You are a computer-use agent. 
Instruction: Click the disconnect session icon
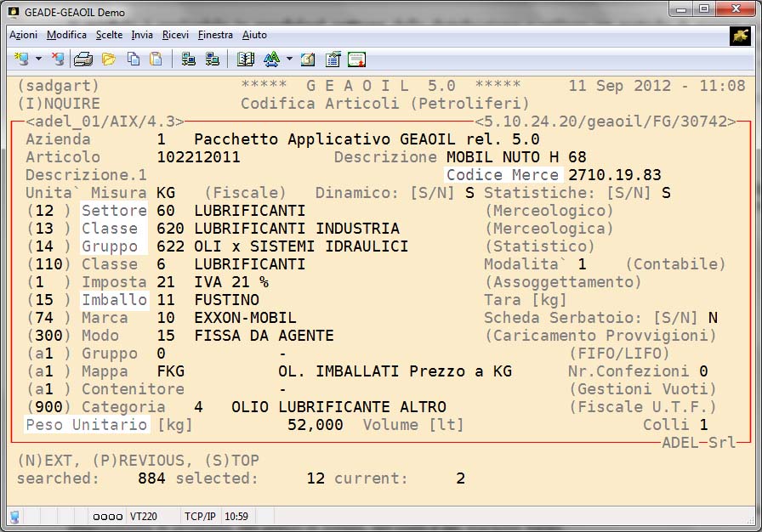click(57, 59)
